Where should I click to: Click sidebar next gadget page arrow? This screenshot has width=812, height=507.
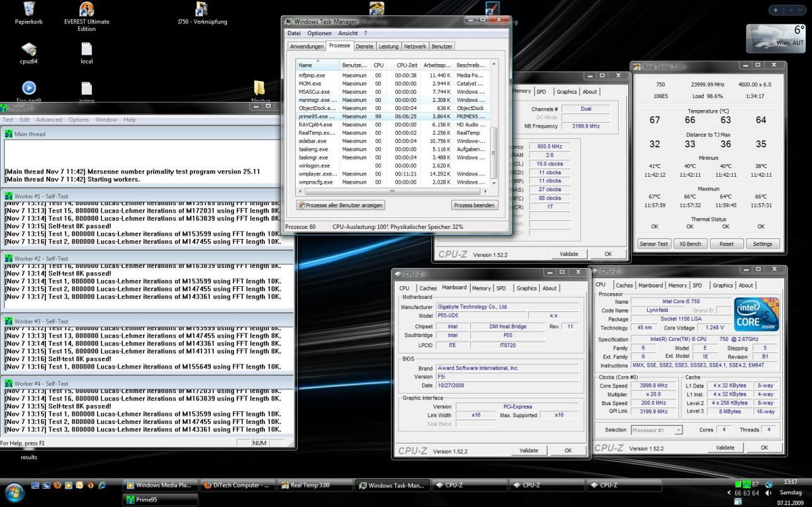801,9
